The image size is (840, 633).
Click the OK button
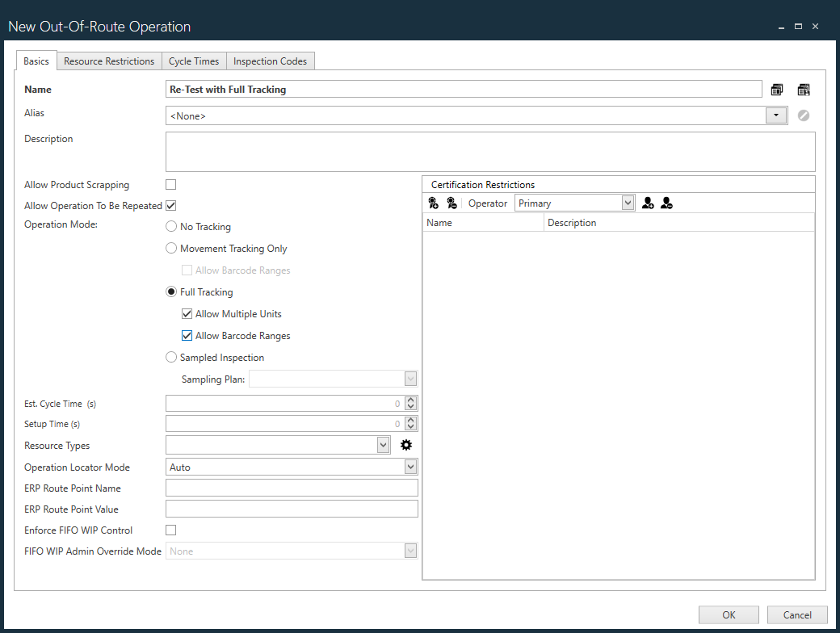(728, 614)
